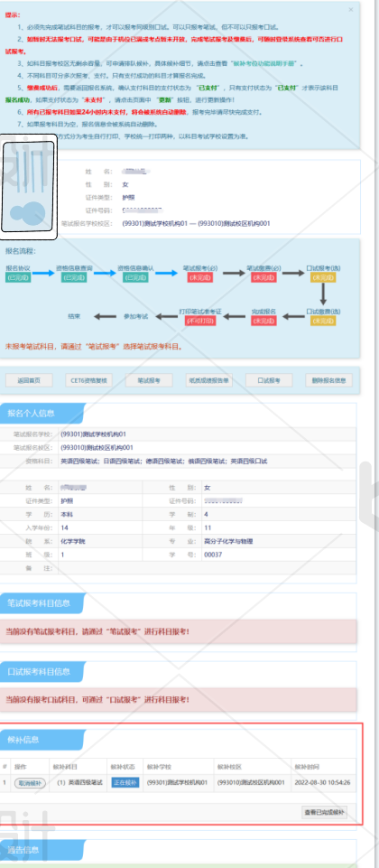This screenshot has height=868, width=379.
Task: Click the 当前没有报考口试科目 warning message
Action: (x=178, y=700)
